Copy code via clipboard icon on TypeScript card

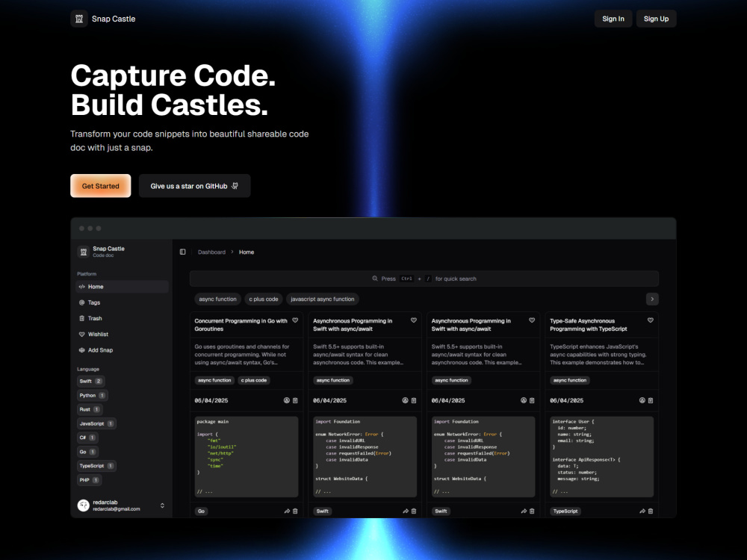coord(651,400)
